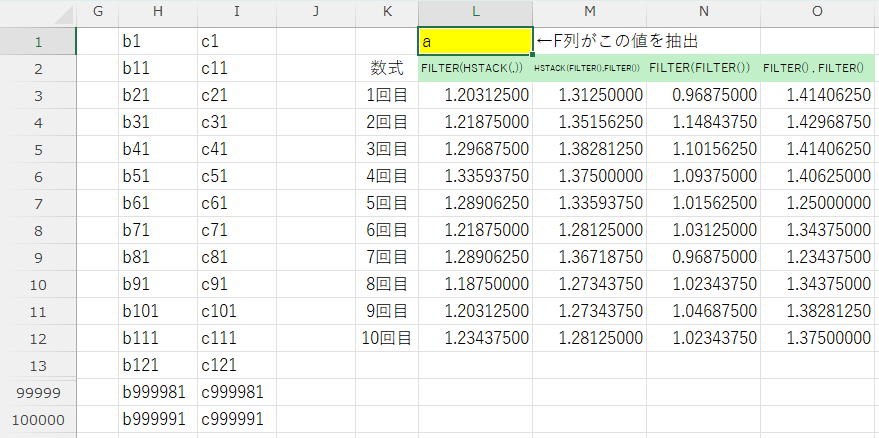The width and height of the screenshot is (879, 438).
Task: Select the yellow cell containing 'a'
Action: pyautogui.click(x=475, y=42)
